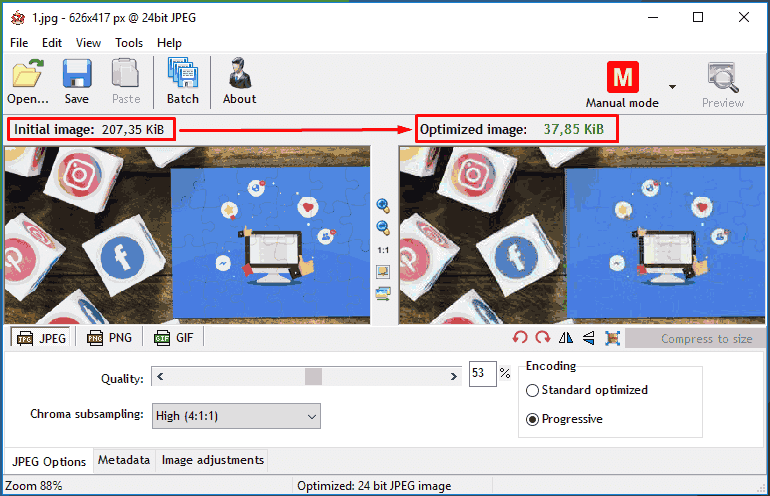This screenshot has width=770, height=496.
Task: Flip image horizontally
Action: (x=566, y=338)
